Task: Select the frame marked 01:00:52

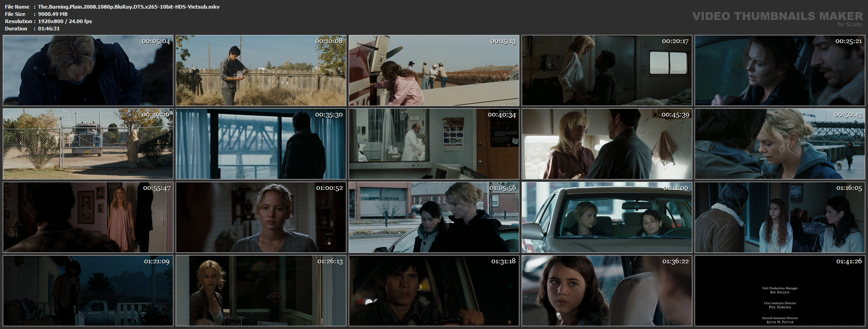Action: (x=261, y=217)
